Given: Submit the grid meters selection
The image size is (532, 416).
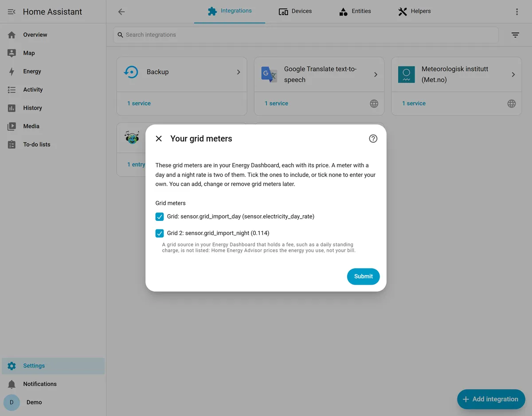Looking at the screenshot, I should tap(364, 276).
